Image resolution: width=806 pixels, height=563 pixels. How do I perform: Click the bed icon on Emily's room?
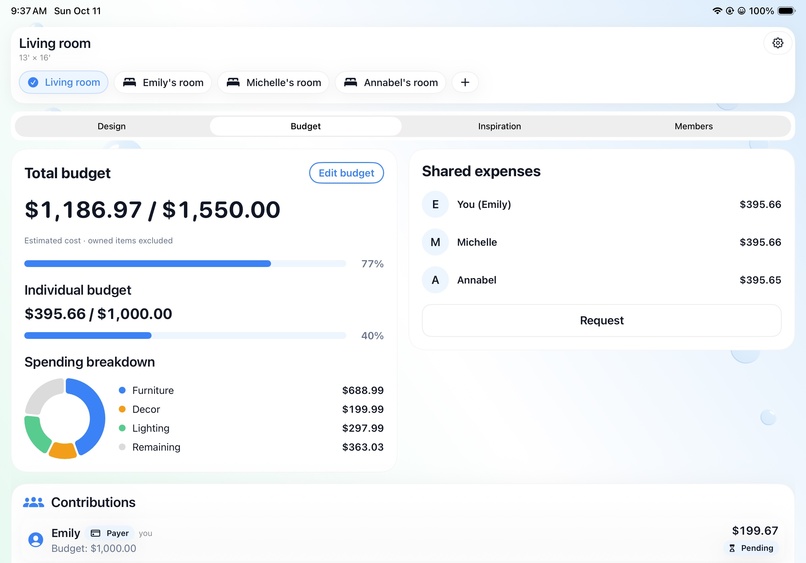pyautogui.click(x=130, y=82)
